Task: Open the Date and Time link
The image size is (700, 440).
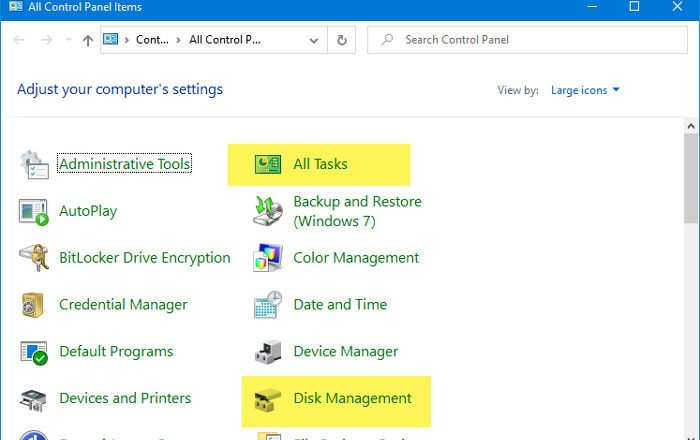Action: (340, 305)
